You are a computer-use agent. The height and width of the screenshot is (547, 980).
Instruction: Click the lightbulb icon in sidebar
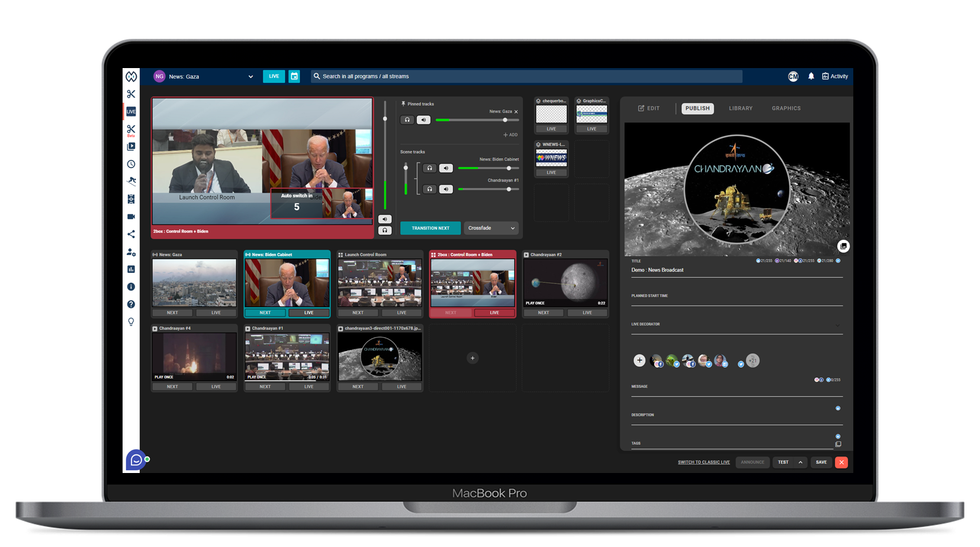tap(131, 322)
